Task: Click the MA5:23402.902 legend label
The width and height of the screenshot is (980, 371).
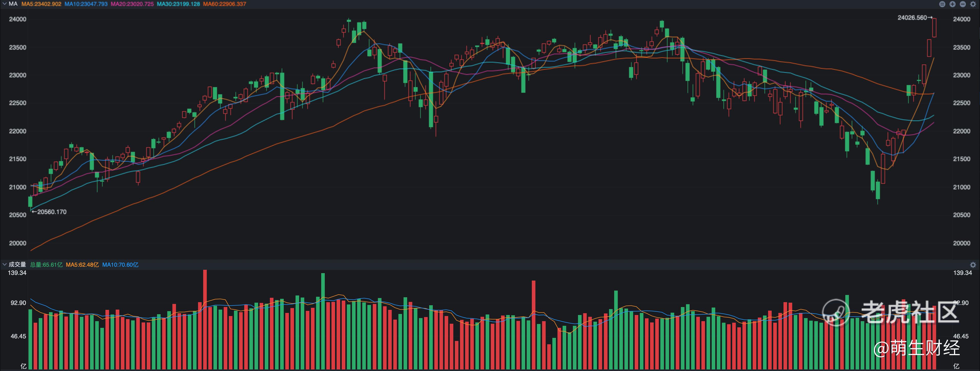Action: click(41, 4)
